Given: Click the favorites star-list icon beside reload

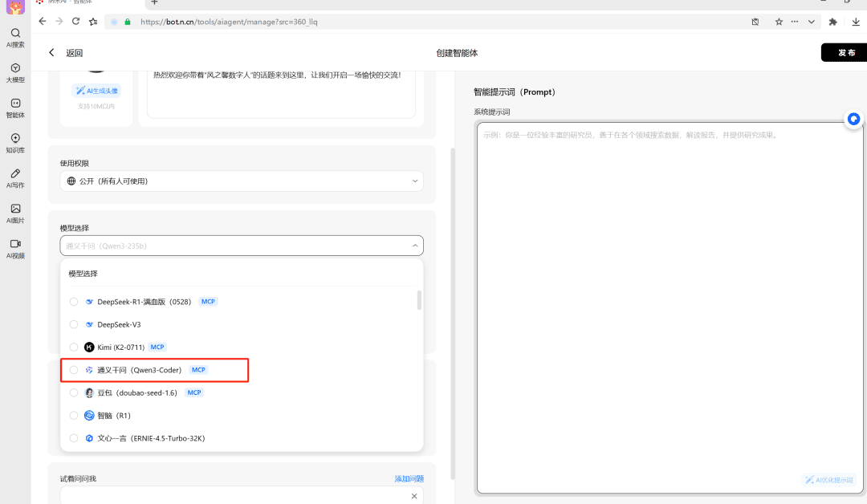Looking at the screenshot, I should [93, 22].
